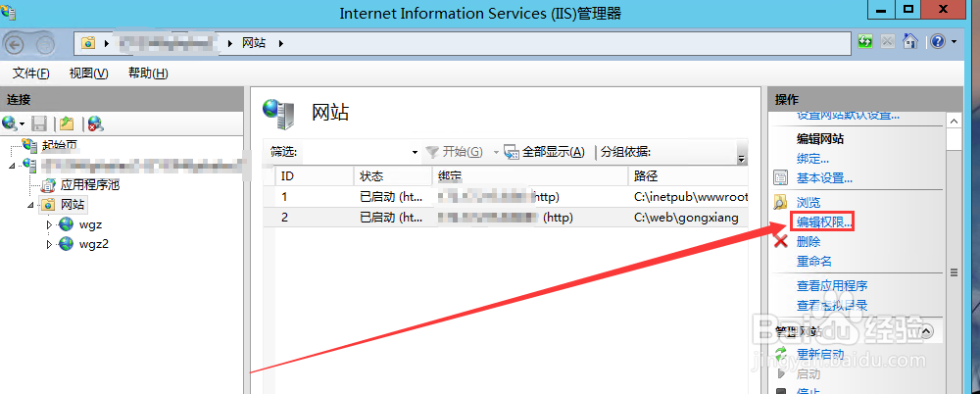Collapse the server node in tree
The width and height of the screenshot is (980, 394).
point(13,165)
